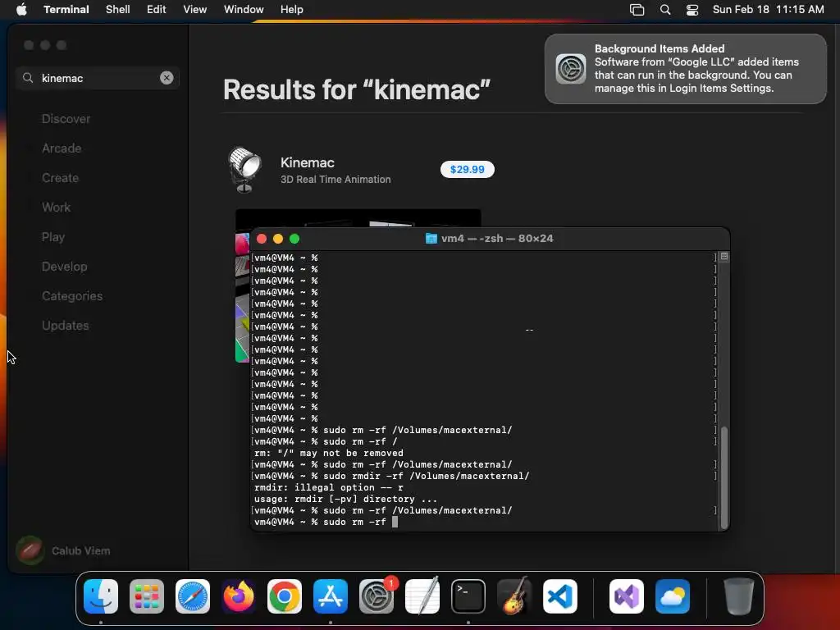Click 'usage: rmdir [-pv] directory ...' line
Image resolution: width=840 pixels, height=630 pixels.
click(345, 500)
